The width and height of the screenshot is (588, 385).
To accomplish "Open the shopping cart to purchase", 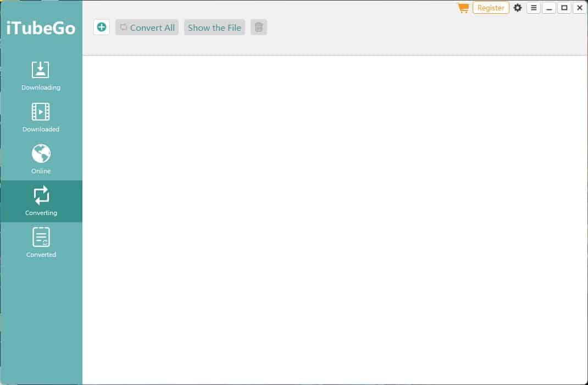I will tap(463, 8).
